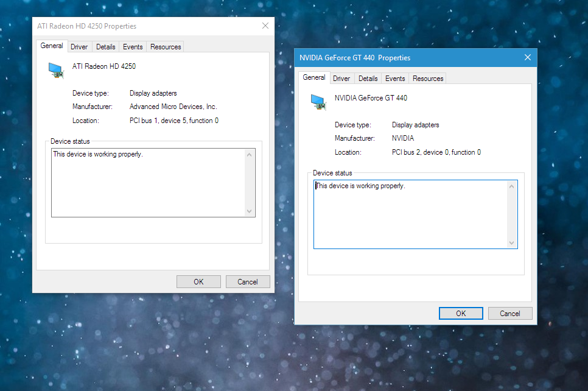Click the 'Device status' label in NVIDIA window
The image size is (588, 391).
coord(332,173)
